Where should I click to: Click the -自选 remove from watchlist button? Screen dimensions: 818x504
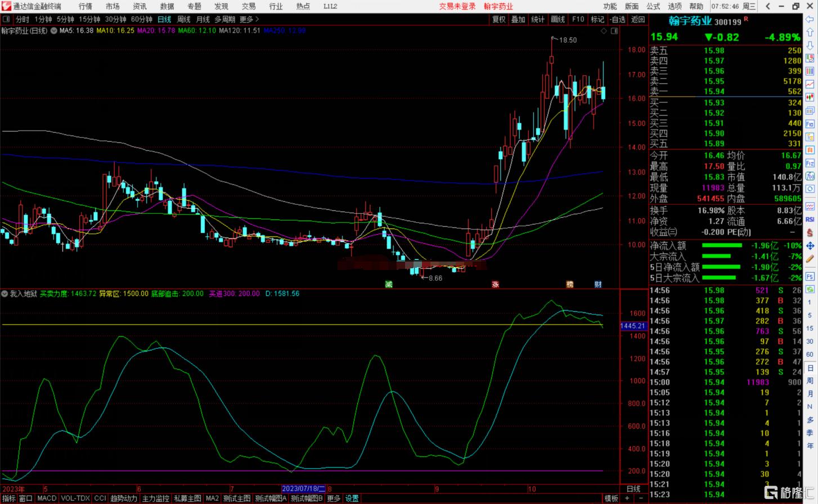coord(617,19)
